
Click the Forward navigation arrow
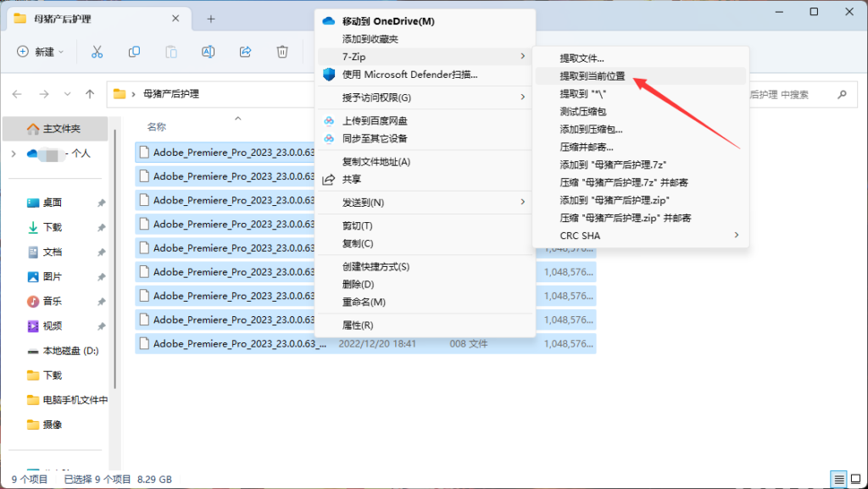click(x=44, y=94)
